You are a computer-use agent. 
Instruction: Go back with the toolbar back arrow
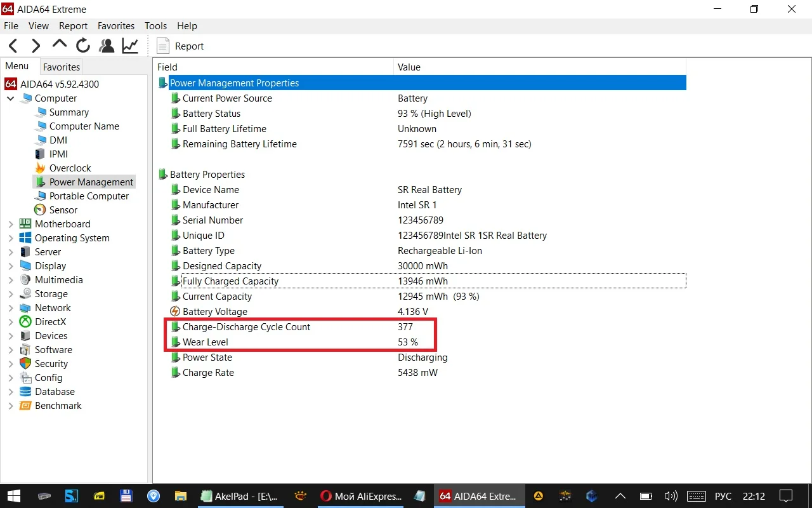click(x=13, y=46)
